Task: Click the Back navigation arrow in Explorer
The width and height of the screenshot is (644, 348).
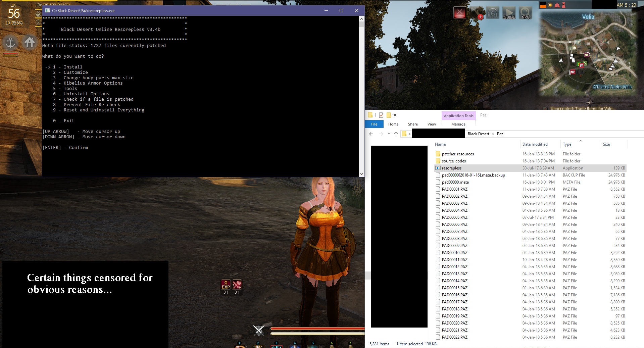Action: click(x=371, y=134)
